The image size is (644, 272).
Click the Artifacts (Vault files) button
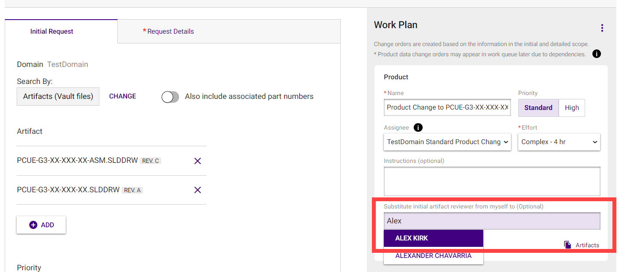click(x=58, y=97)
